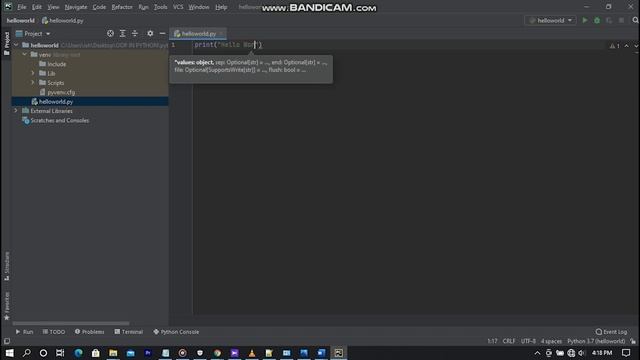Open the Run tool window button
640x360 pixels.
pyautogui.click(x=24, y=332)
